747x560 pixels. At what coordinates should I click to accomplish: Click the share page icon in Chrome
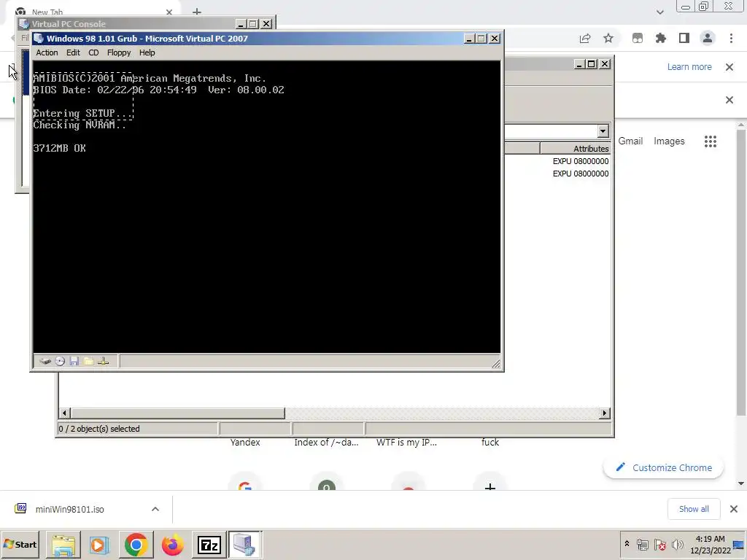pyautogui.click(x=585, y=39)
